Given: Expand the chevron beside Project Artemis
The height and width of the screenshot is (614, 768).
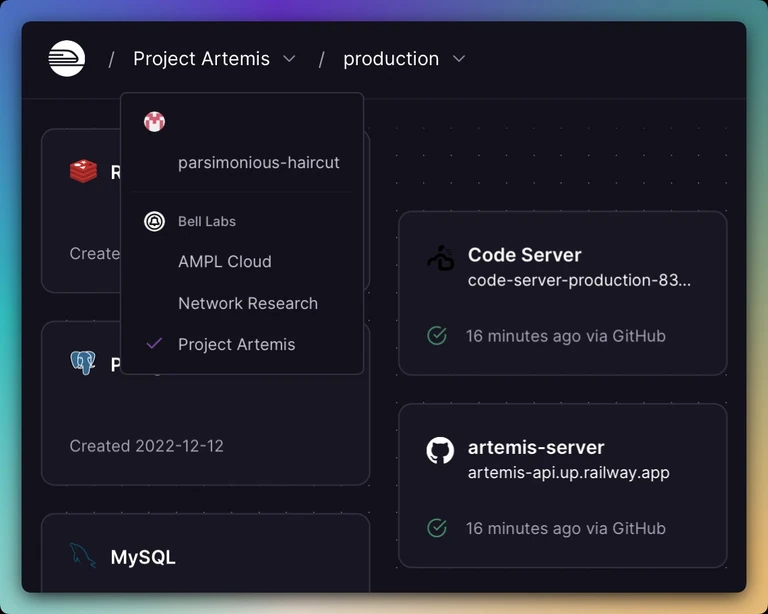Looking at the screenshot, I should [x=289, y=59].
